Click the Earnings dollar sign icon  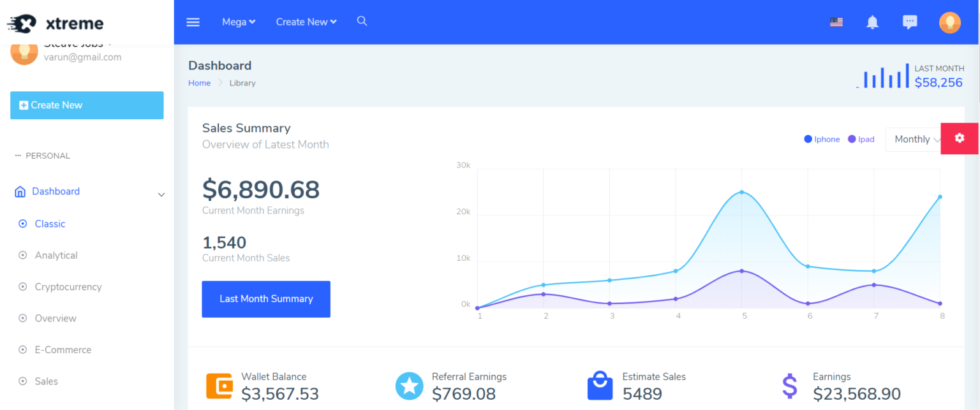[x=789, y=385]
